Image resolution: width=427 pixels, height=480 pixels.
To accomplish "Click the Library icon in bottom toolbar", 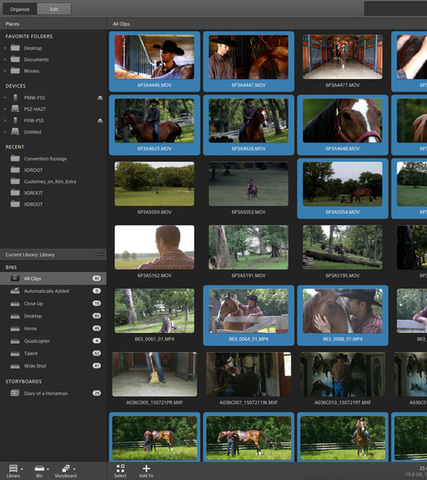I will (x=13, y=468).
